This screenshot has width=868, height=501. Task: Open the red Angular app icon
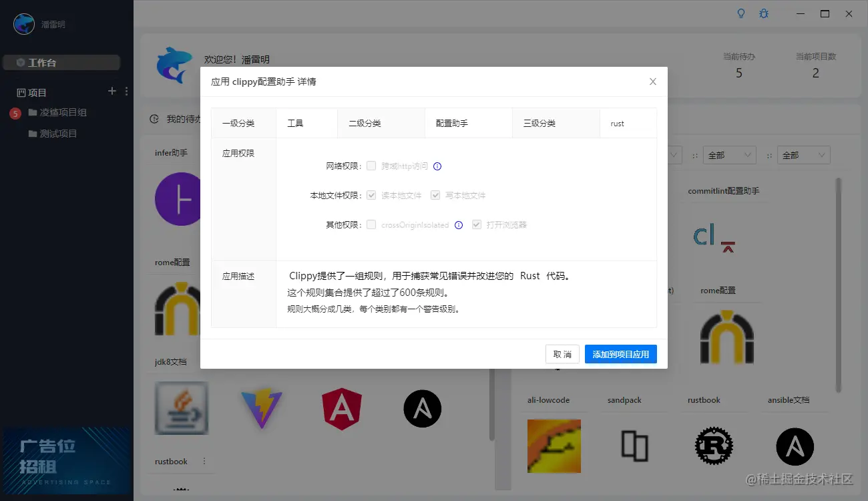click(342, 408)
